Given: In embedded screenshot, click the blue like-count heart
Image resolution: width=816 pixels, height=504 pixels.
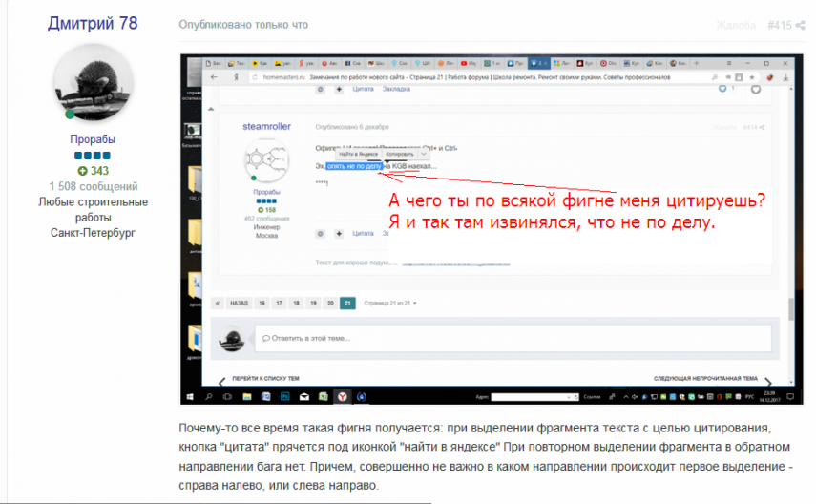Looking at the screenshot, I should coord(722,89).
